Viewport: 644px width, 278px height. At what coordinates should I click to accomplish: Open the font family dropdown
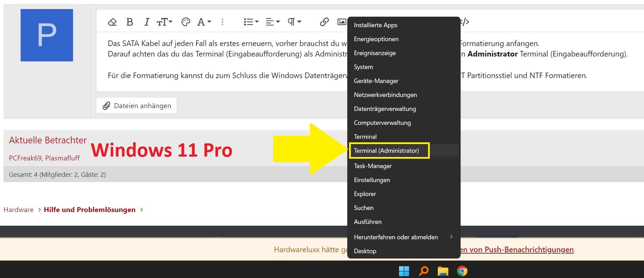click(204, 22)
